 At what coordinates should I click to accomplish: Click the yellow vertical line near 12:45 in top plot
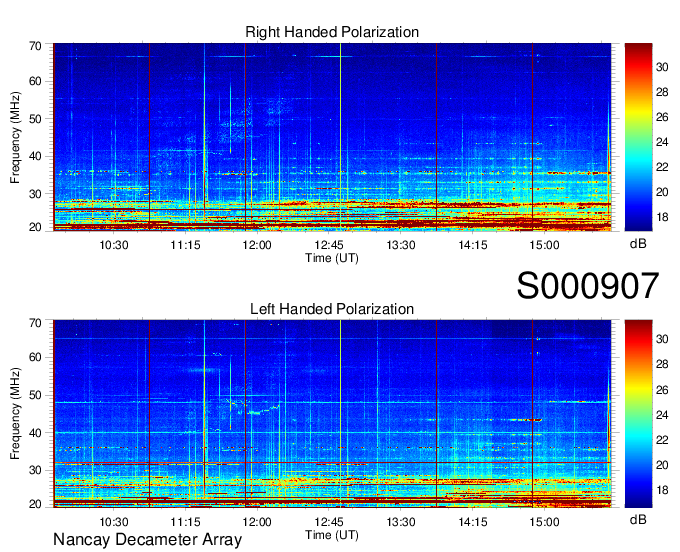[340, 137]
